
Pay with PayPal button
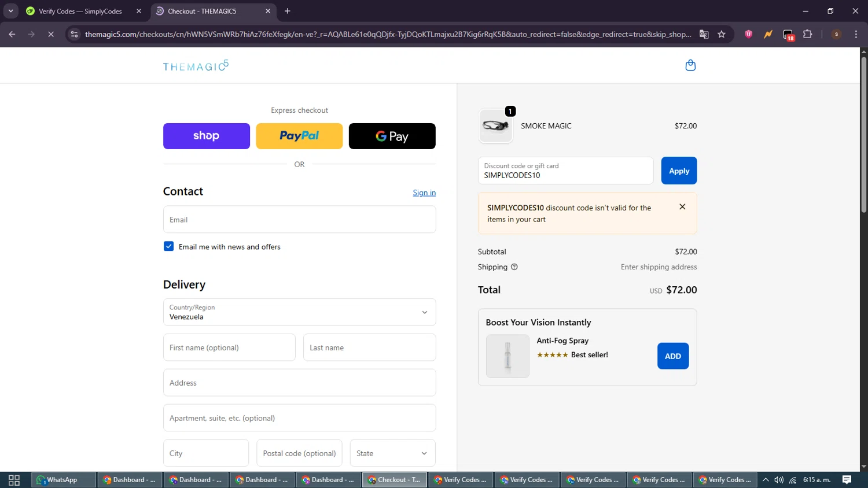(x=299, y=136)
